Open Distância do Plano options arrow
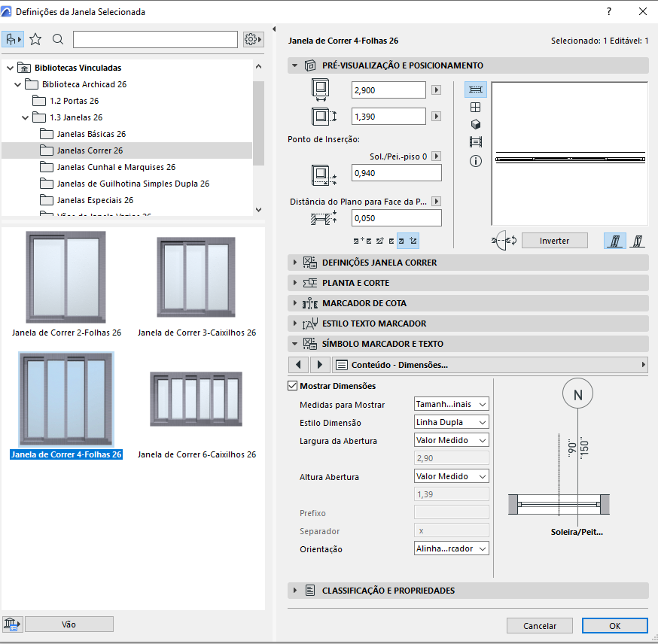This screenshot has width=658, height=644. point(437,202)
